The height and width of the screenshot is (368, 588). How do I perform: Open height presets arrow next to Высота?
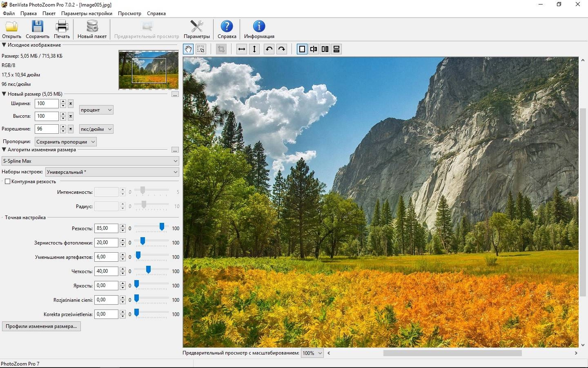[71, 116]
